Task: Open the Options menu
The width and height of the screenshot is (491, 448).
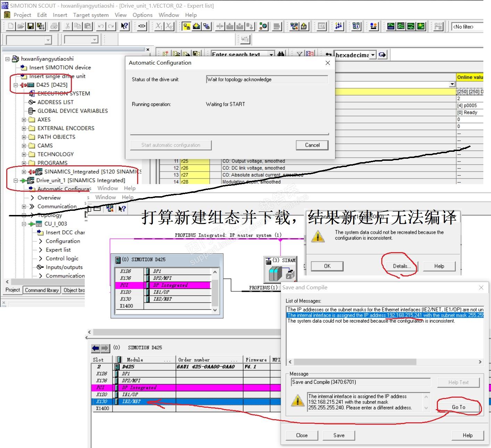Action: pos(142,15)
